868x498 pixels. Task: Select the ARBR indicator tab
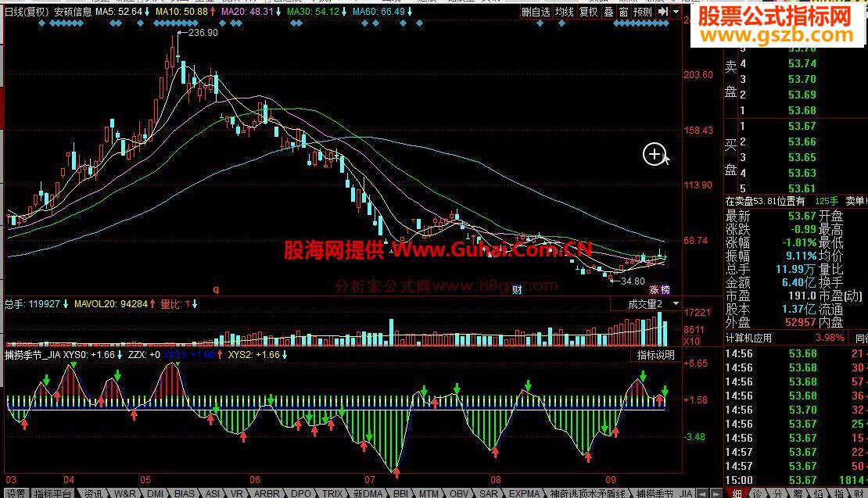(267, 493)
